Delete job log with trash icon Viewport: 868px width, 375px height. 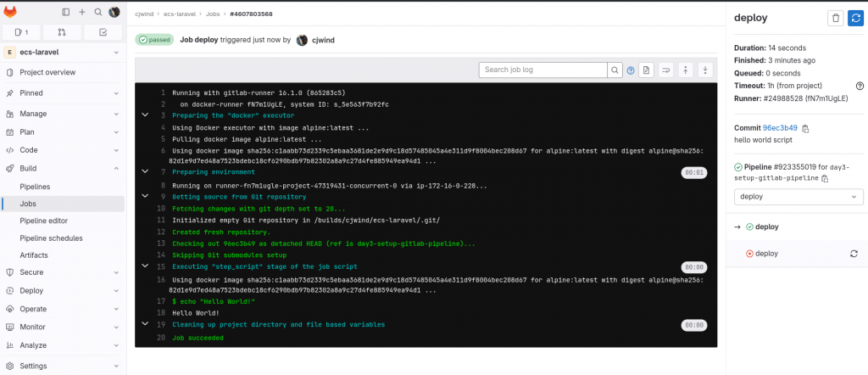835,18
